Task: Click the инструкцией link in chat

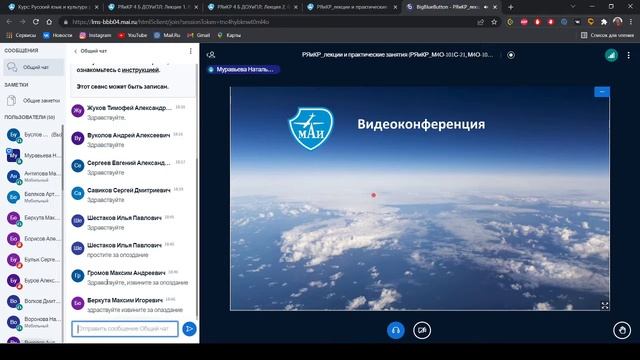Action: click(x=141, y=70)
